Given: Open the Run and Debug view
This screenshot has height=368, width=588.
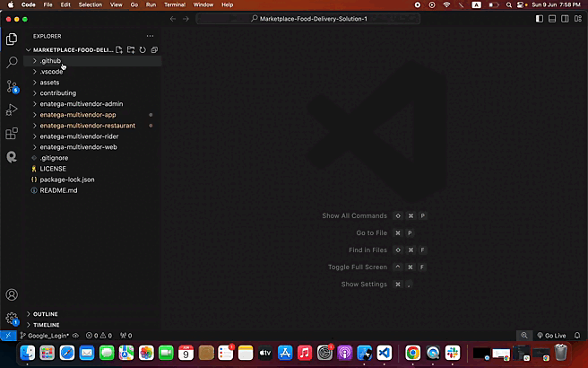Looking at the screenshot, I should click(12, 110).
